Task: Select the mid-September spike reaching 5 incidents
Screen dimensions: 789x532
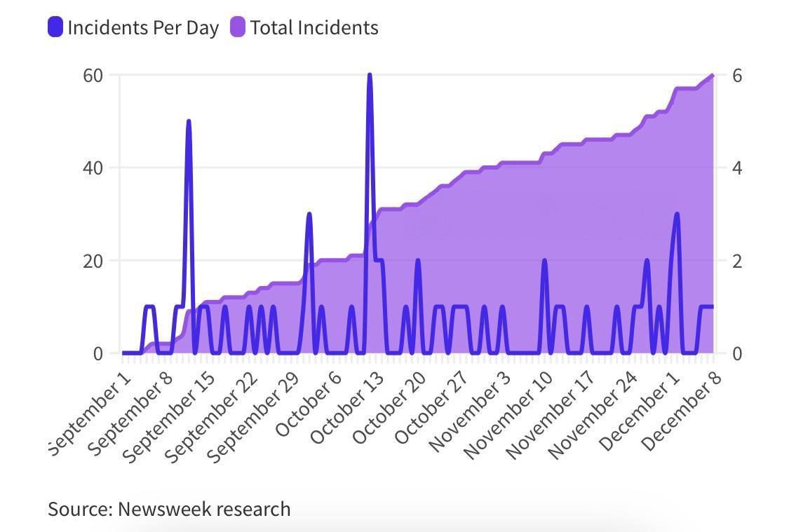Action: 189,121
